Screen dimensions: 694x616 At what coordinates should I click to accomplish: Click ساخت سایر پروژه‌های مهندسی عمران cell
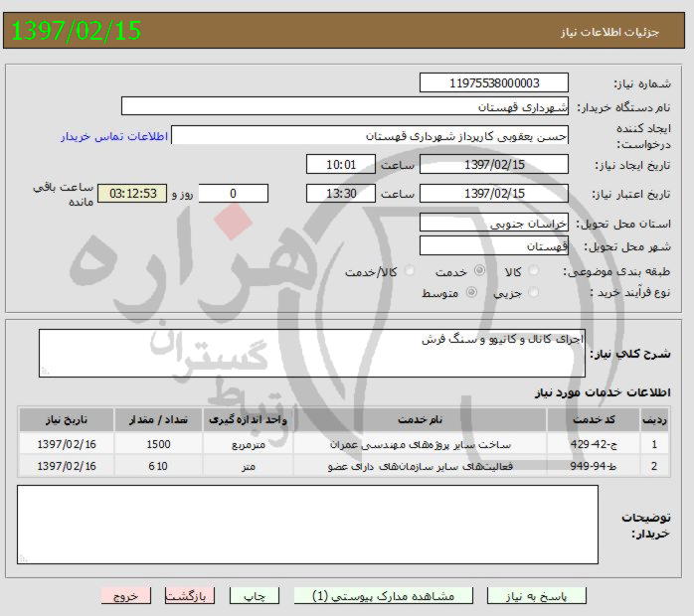click(x=420, y=444)
